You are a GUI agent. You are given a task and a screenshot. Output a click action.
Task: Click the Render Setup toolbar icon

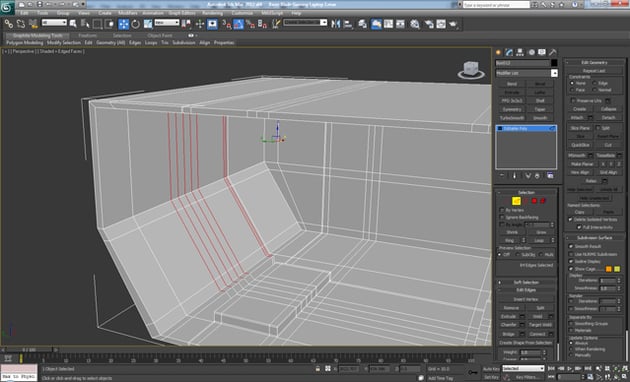coord(429,24)
